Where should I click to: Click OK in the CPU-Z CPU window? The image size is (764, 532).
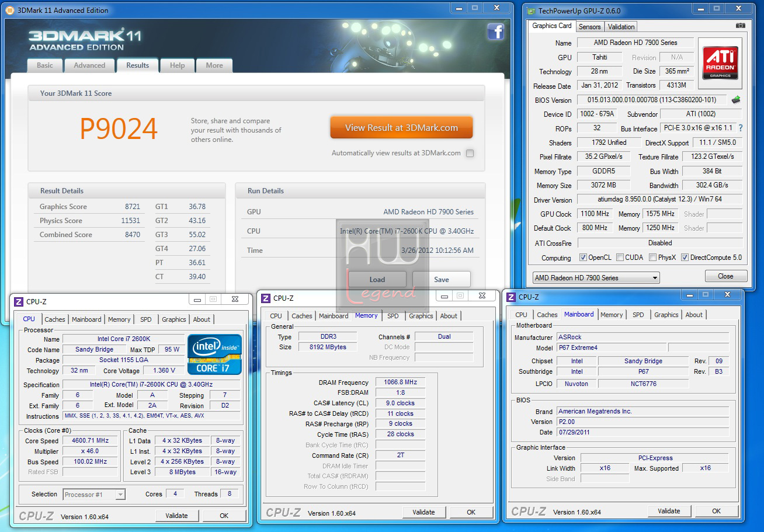click(224, 516)
